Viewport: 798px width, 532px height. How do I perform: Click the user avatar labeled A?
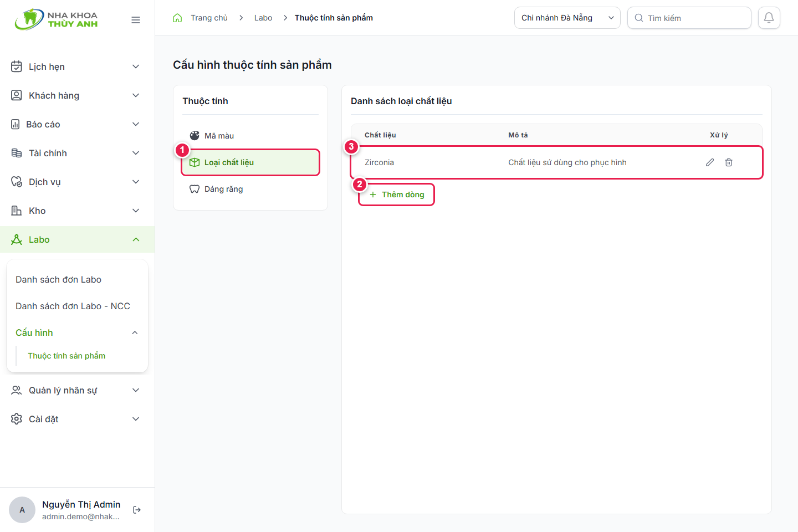(22, 510)
